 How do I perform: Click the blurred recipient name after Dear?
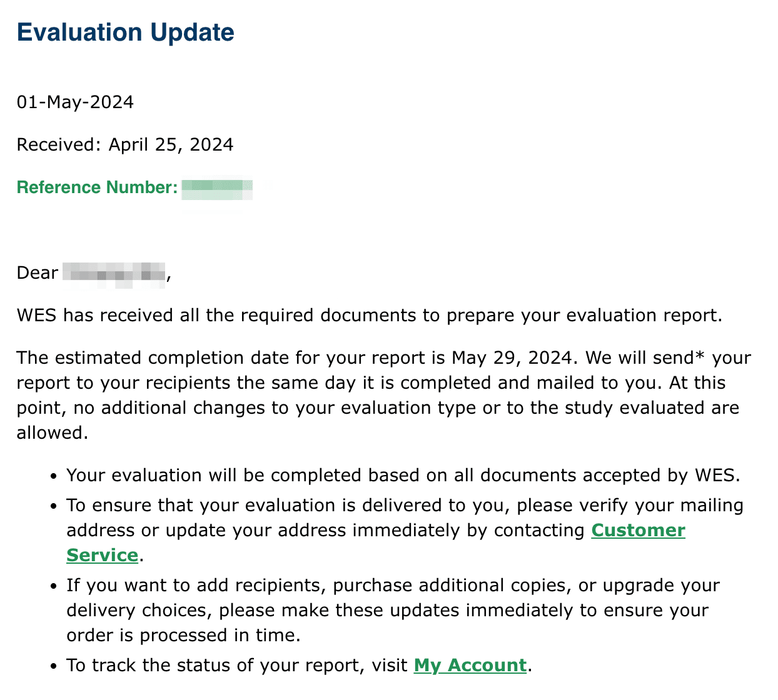point(114,275)
